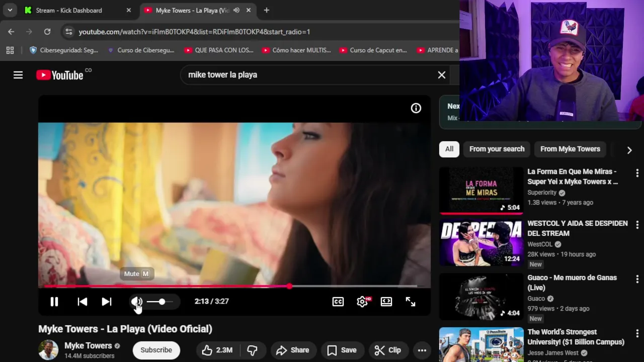The height and width of the screenshot is (362, 644).
Task: Adjust the volume slider
Action: tap(160, 302)
